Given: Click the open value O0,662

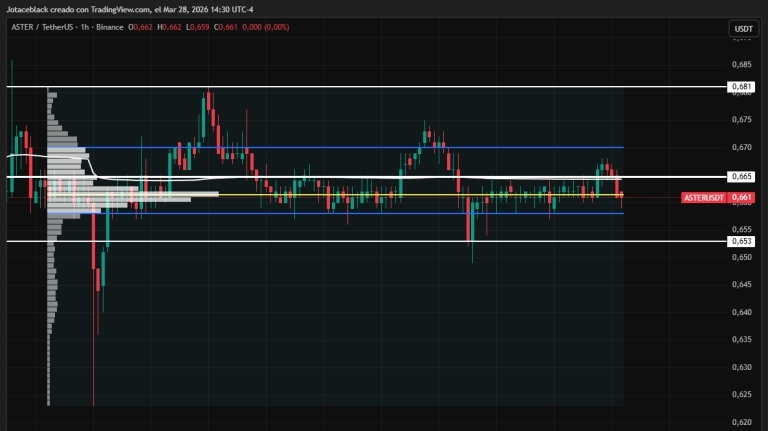Looking at the screenshot, I should (140, 27).
